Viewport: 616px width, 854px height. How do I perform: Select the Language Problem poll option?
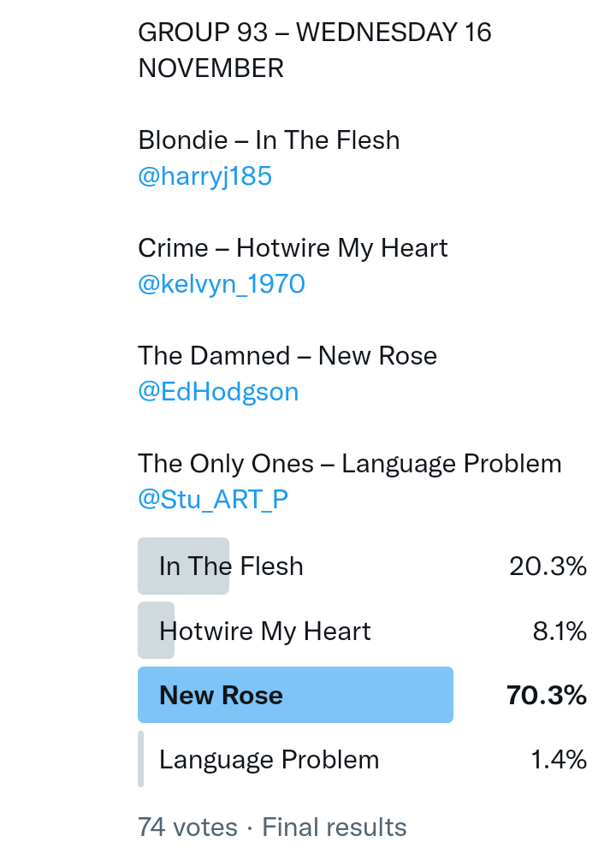point(269,760)
